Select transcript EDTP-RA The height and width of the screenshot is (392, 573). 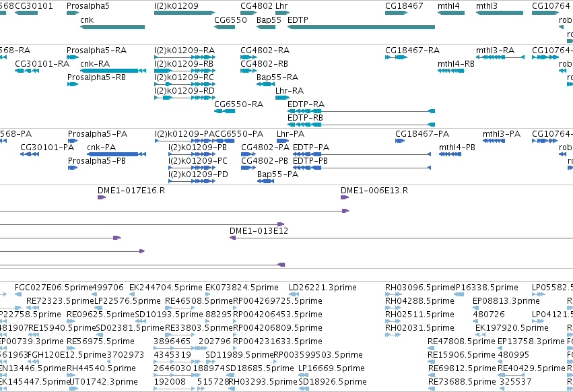(306, 104)
